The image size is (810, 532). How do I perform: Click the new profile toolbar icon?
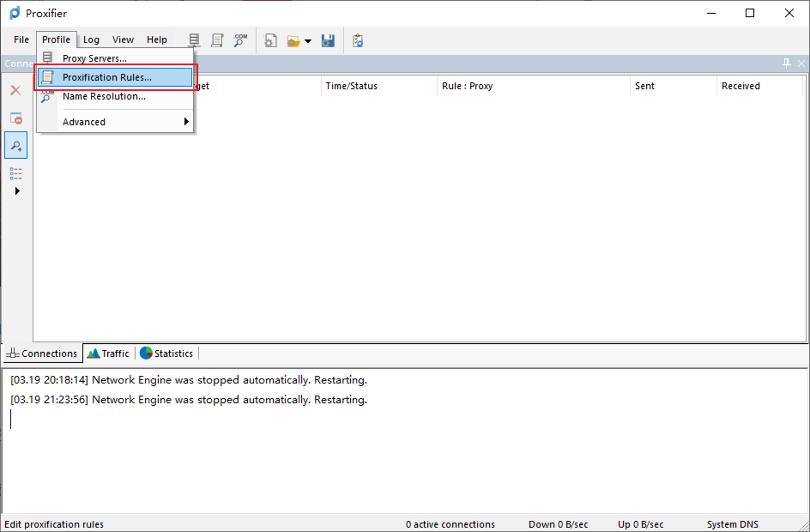click(x=271, y=40)
